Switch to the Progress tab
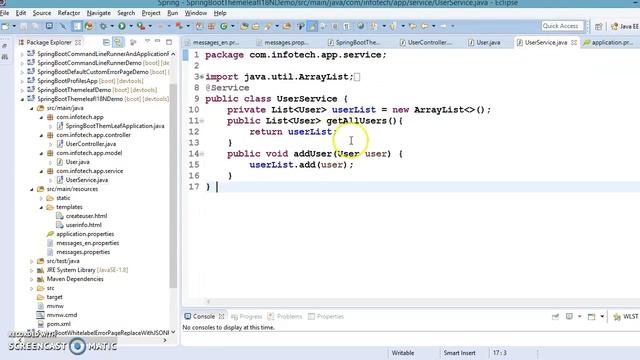This screenshot has width=640, height=360. (247, 317)
